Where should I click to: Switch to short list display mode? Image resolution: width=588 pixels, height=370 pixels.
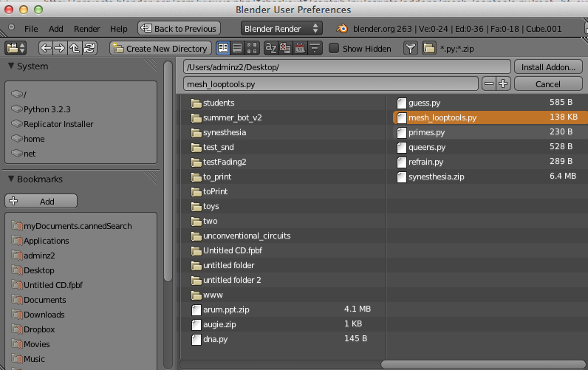click(223, 48)
